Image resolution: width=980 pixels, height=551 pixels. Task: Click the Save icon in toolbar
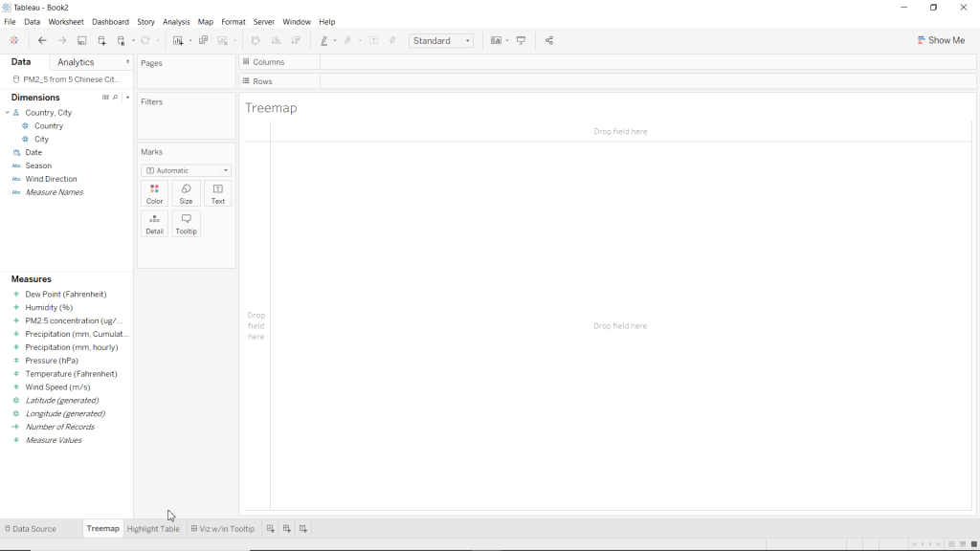pyautogui.click(x=82, y=41)
